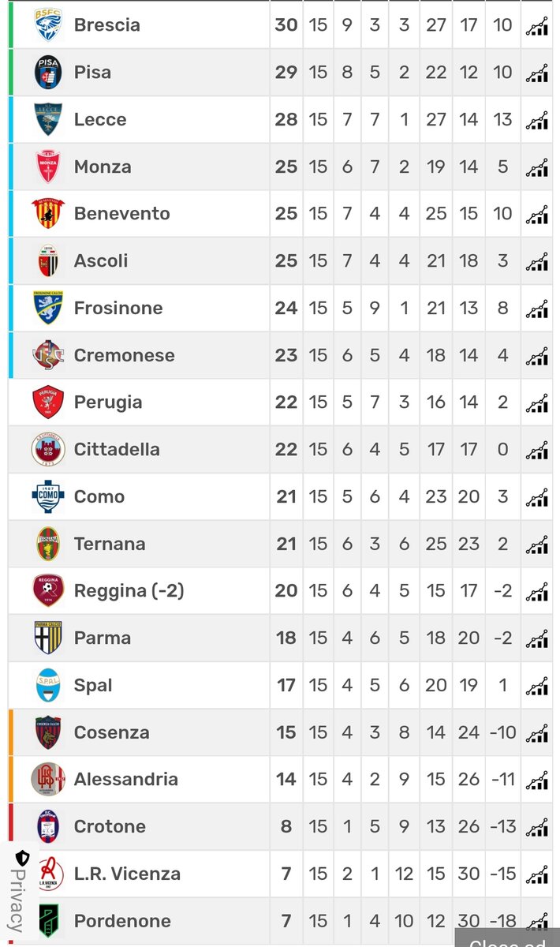Click the Benevento club crest
Image resolution: width=560 pixels, height=947 pixels.
[48, 214]
